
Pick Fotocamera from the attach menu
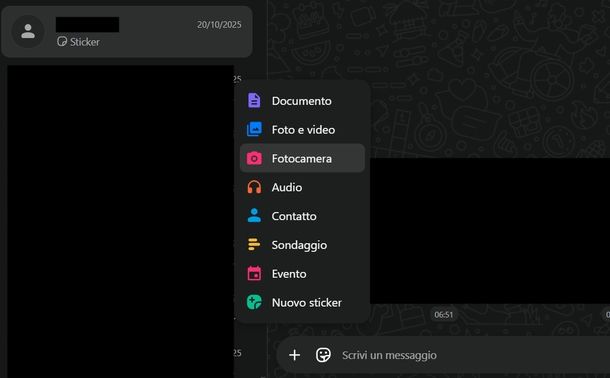tap(302, 158)
